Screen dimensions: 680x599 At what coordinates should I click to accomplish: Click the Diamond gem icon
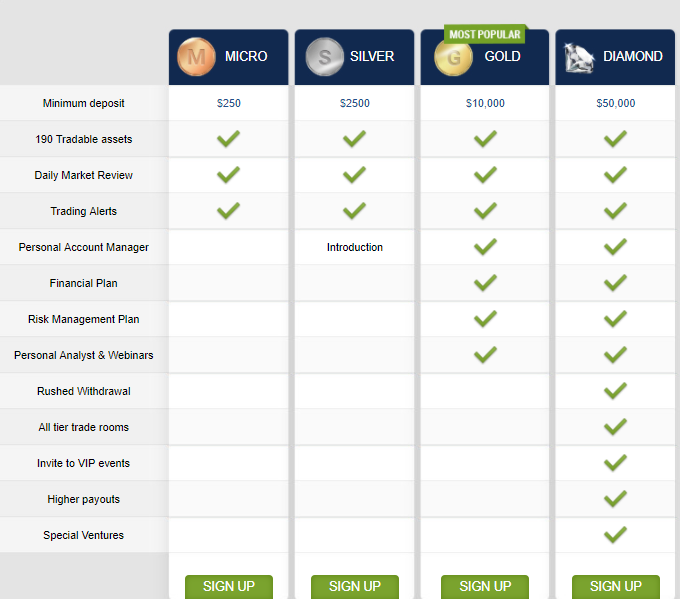click(579, 58)
